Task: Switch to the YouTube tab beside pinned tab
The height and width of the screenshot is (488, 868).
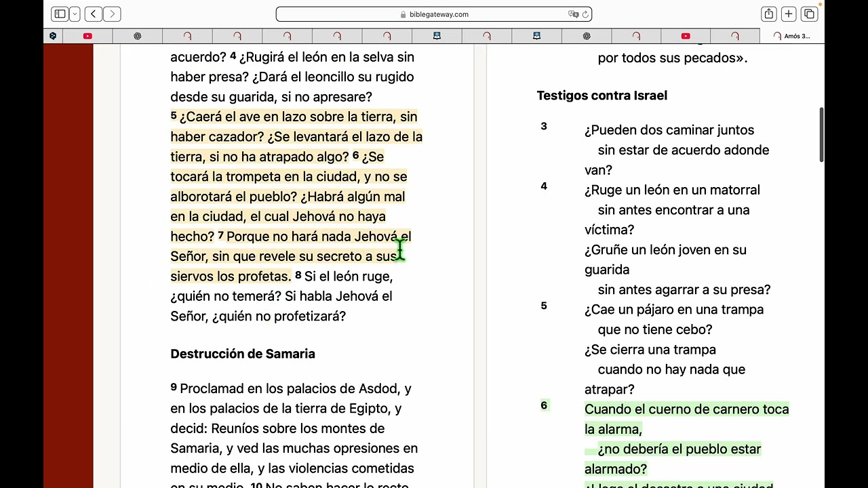Action: click(x=87, y=36)
